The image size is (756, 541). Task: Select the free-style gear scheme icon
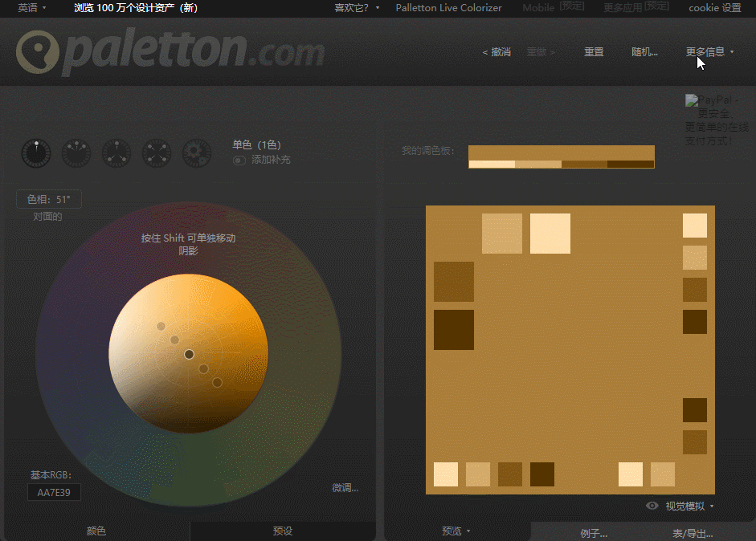(197, 153)
